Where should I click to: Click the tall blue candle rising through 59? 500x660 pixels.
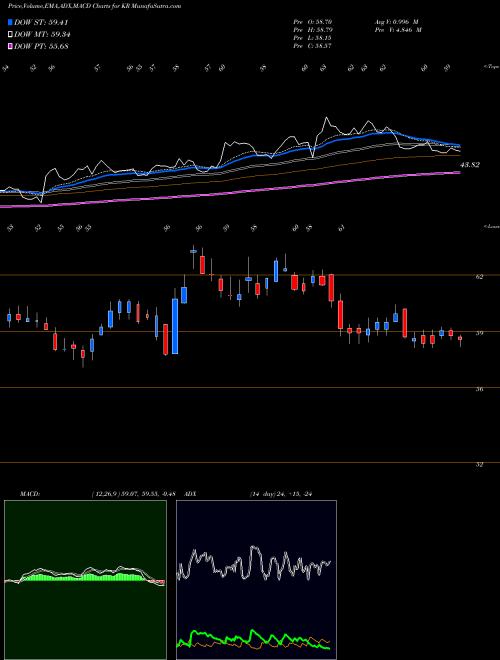pos(175,325)
